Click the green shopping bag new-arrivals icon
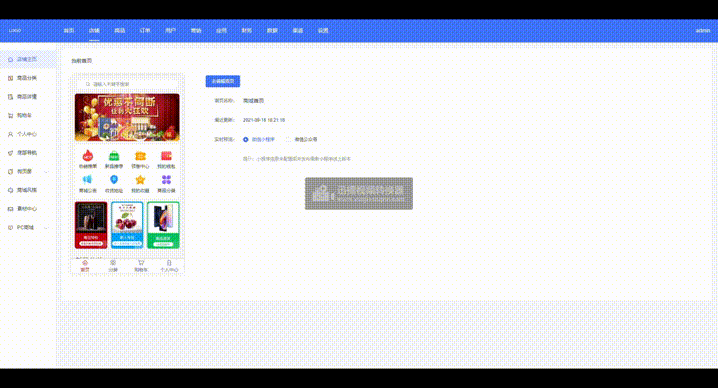This screenshot has height=388, width=718. click(114, 156)
